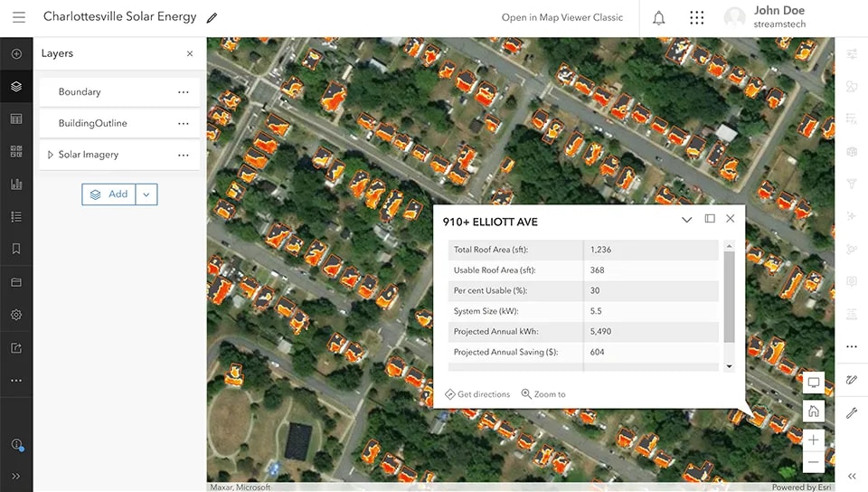Open the Charts icon in left sidebar
Viewport: 868px width, 492px height.
16,184
